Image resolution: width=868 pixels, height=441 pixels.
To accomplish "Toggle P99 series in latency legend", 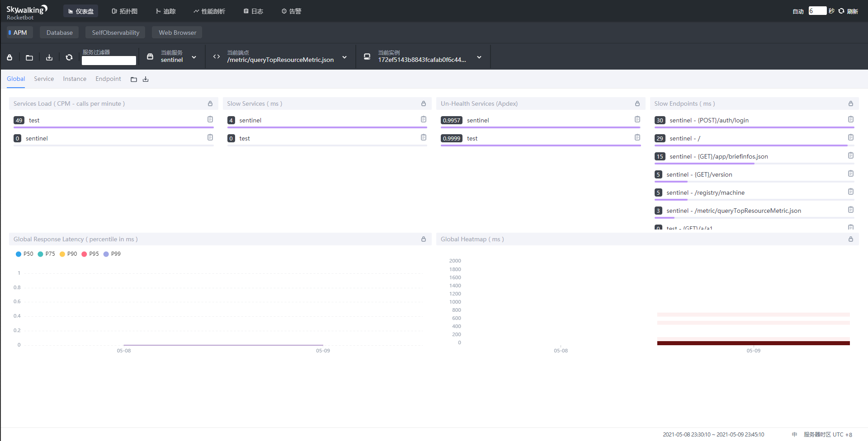I will pos(112,254).
